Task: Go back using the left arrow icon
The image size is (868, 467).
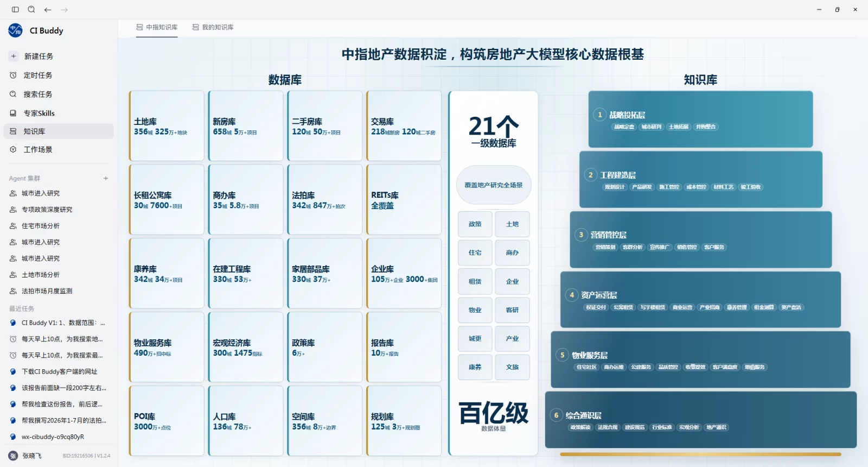Action: pyautogui.click(x=48, y=10)
